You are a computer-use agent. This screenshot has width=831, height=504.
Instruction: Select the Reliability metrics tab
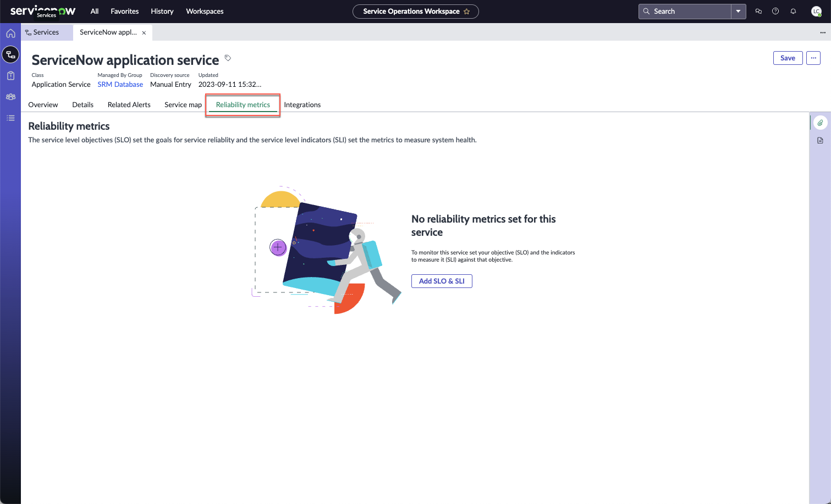pos(243,104)
